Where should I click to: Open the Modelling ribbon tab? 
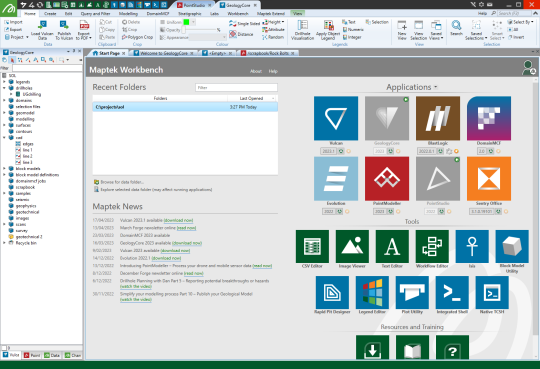[x=128, y=14]
